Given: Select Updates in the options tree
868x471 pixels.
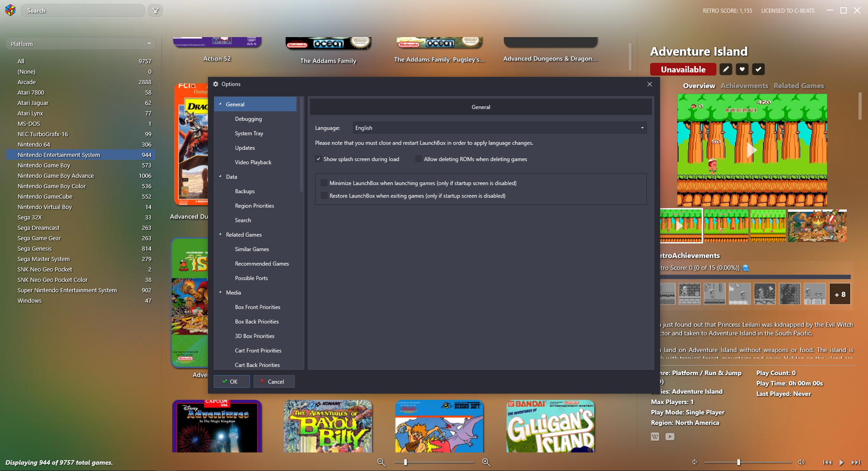Looking at the screenshot, I should pyautogui.click(x=245, y=148).
